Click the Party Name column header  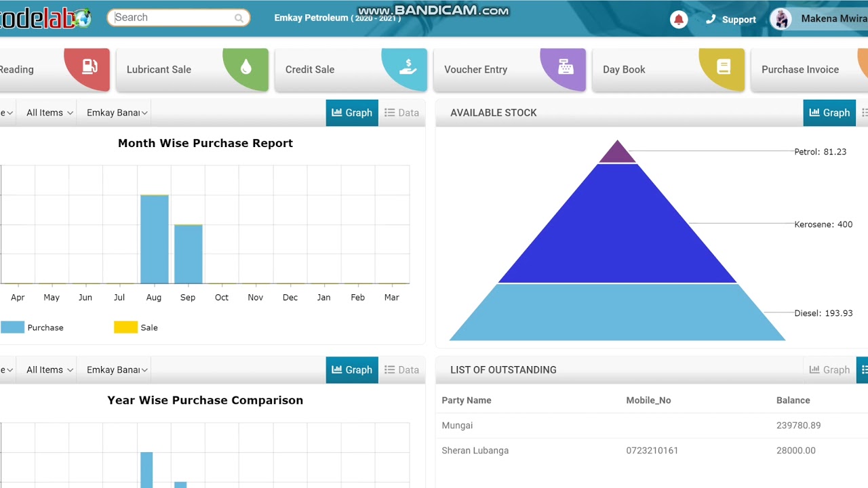tap(467, 400)
